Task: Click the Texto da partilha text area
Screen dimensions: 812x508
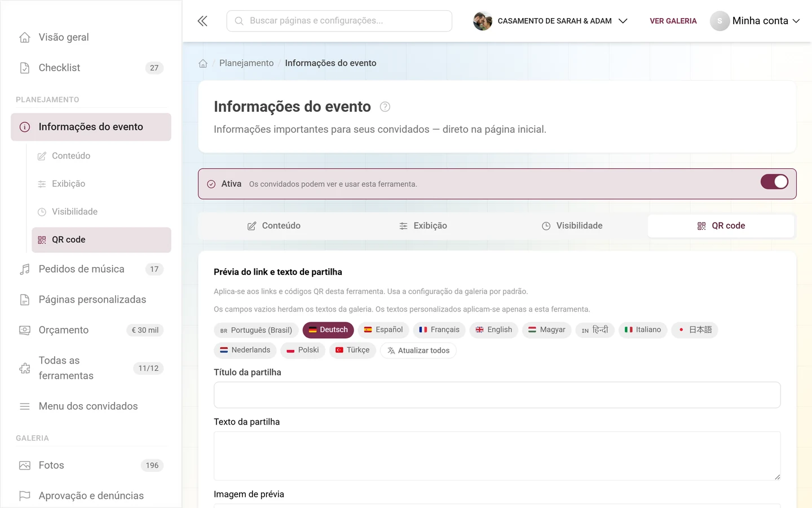Action: 497,456
